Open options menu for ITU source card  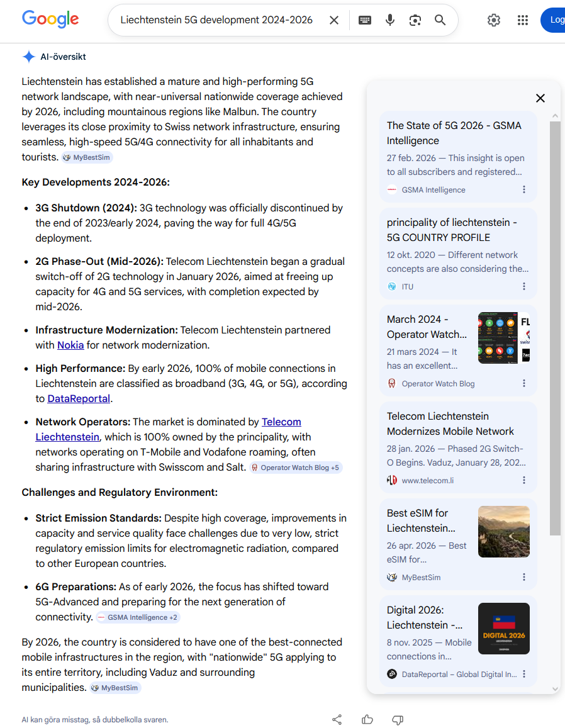[524, 286]
